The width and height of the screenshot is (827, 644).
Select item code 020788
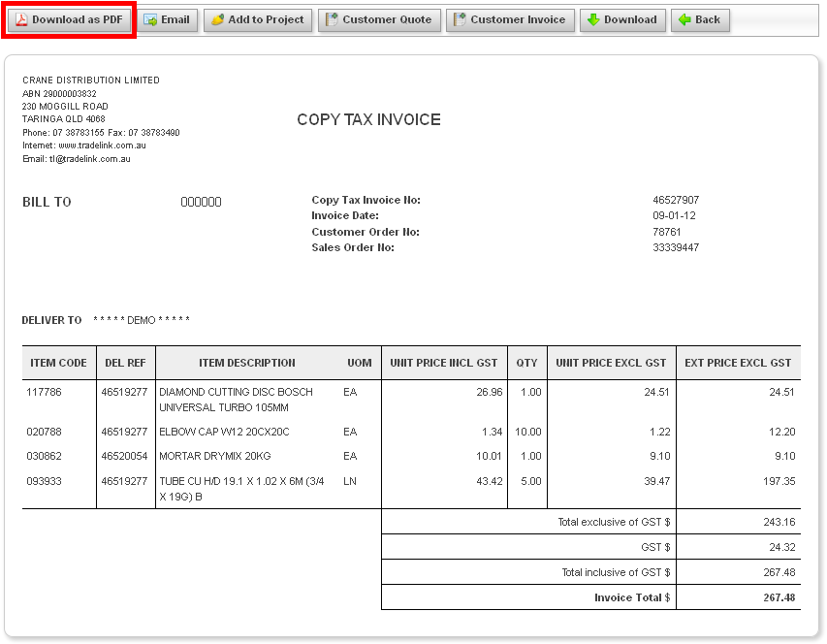tap(44, 432)
